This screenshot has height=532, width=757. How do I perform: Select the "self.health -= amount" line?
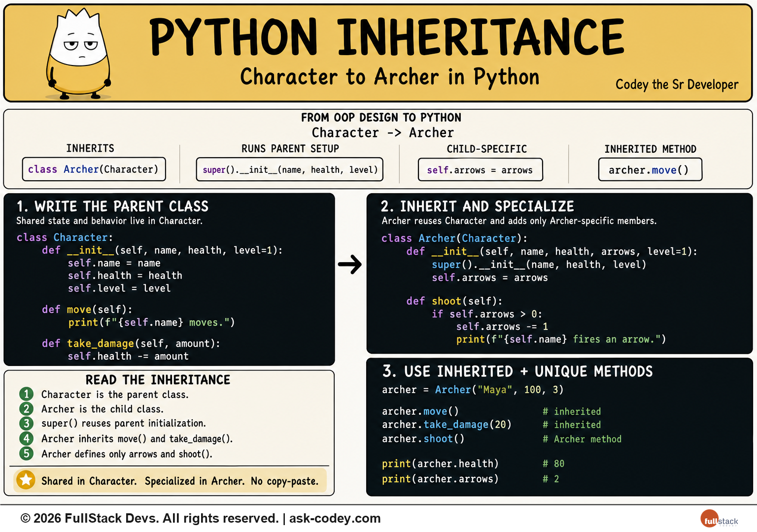(128, 356)
